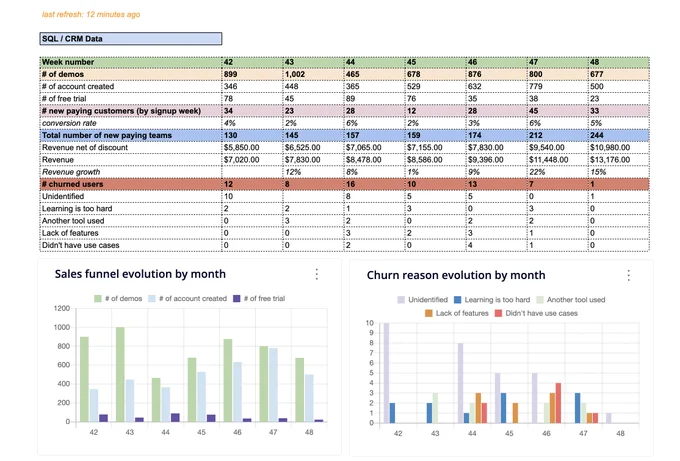The image size is (680, 461).
Task: Click the demos cell showing 465
Action: (x=375, y=74)
